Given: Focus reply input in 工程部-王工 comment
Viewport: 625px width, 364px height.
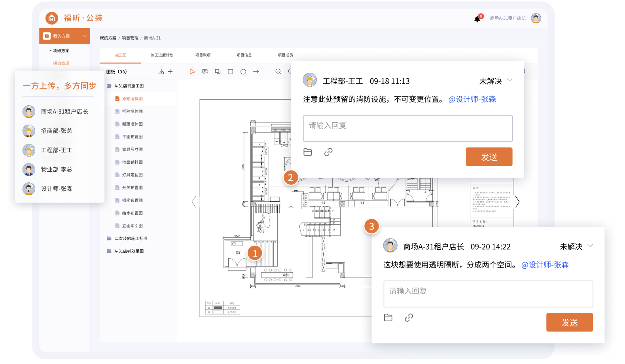Looking at the screenshot, I should pos(408,129).
